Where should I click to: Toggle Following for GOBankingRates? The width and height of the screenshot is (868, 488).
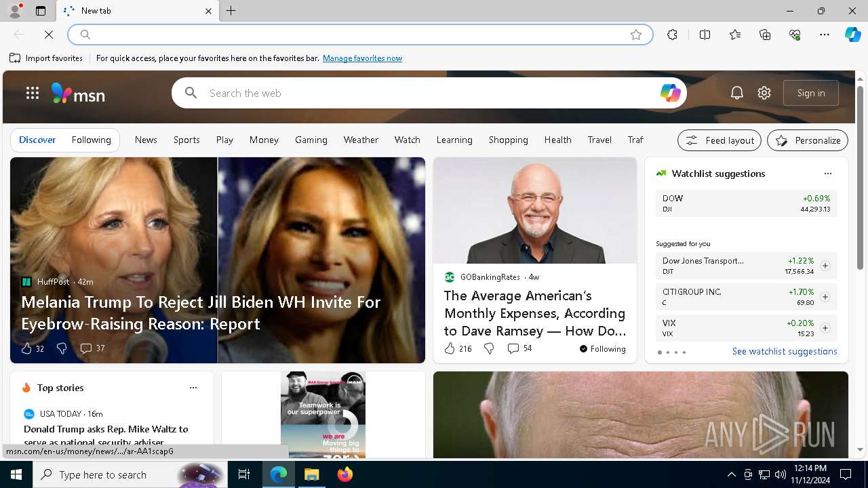coord(603,349)
